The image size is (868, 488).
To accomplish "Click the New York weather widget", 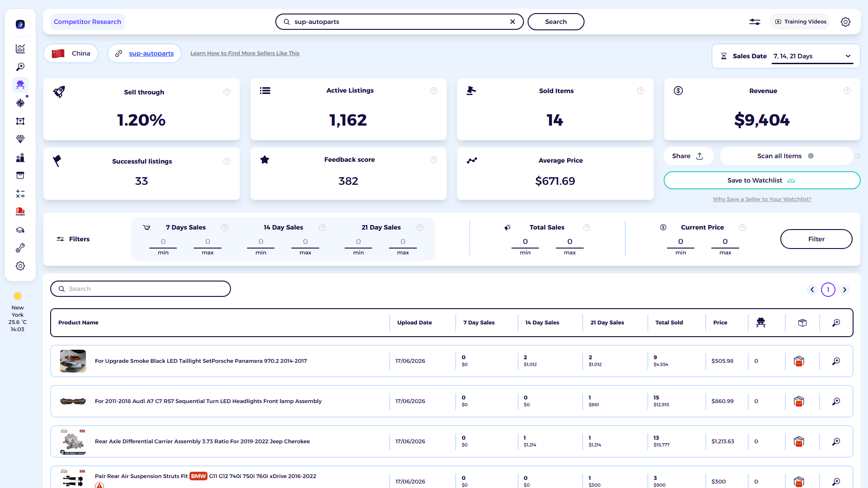I will (18, 312).
